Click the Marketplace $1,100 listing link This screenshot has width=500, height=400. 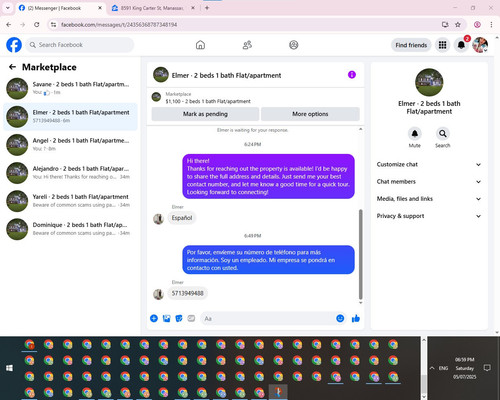tap(208, 101)
